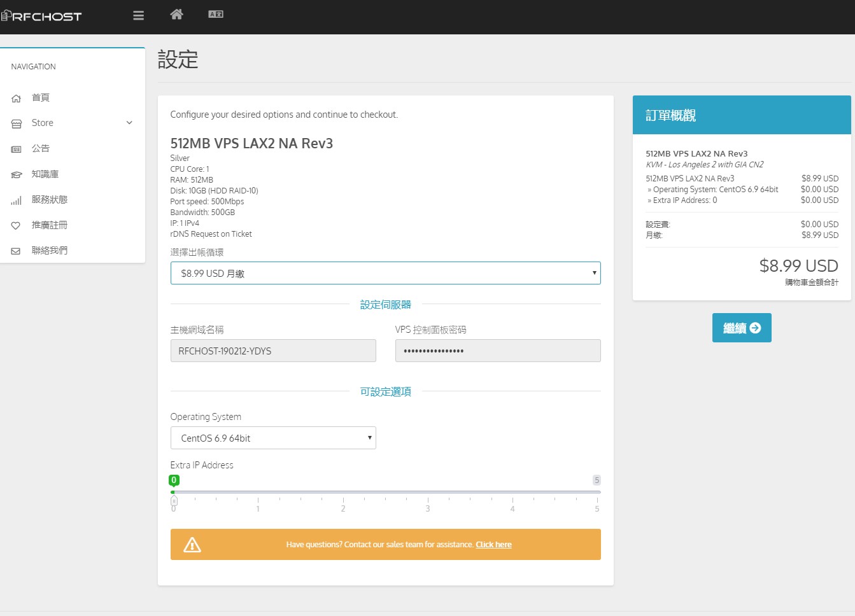Open the language selector icon
Viewport: 855px width, 616px height.
(x=216, y=14)
